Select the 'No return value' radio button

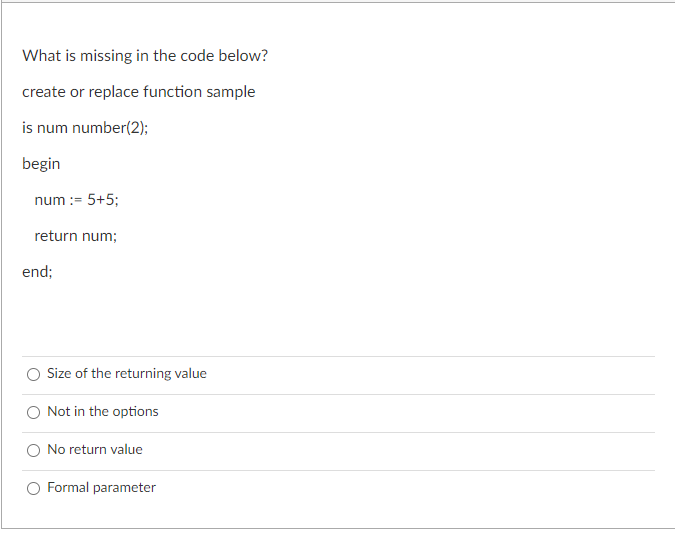[34, 450]
